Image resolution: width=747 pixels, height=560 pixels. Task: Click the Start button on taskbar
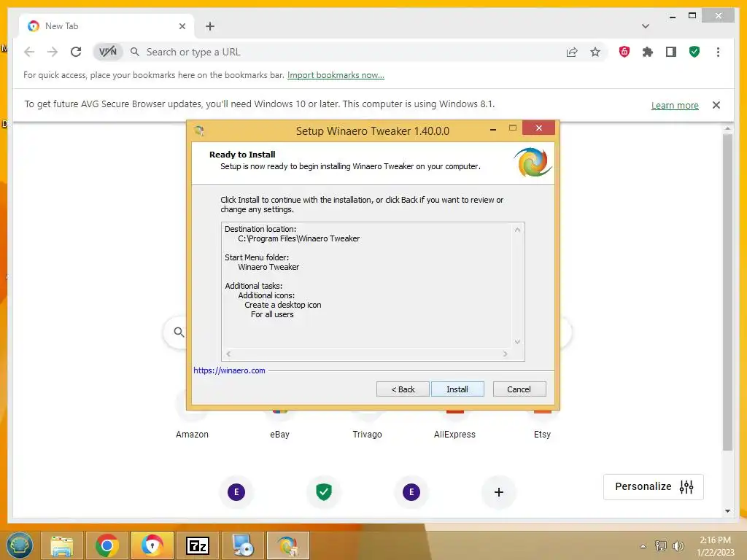(20, 545)
